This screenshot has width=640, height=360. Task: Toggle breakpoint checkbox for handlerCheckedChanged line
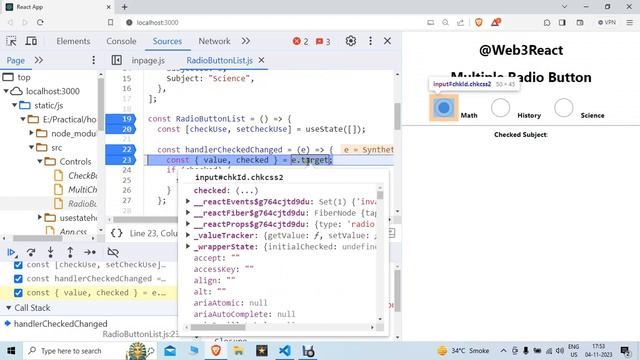coord(18,279)
